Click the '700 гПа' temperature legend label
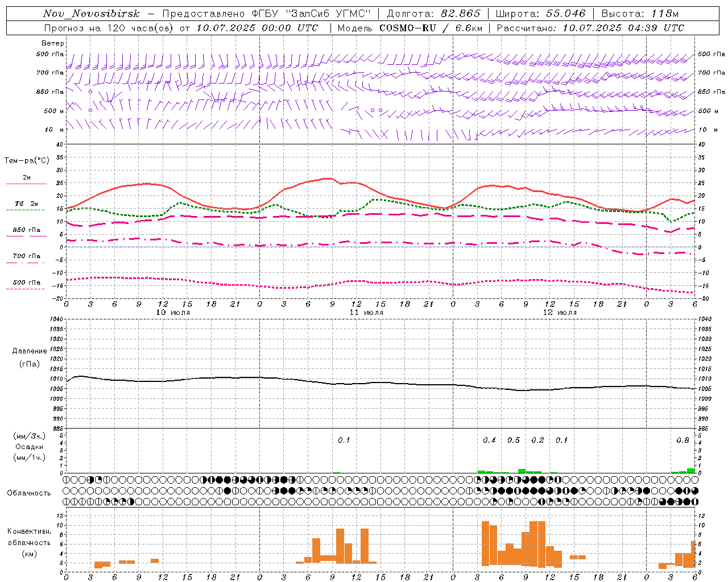Screen dimensions: 728x582 [26, 256]
